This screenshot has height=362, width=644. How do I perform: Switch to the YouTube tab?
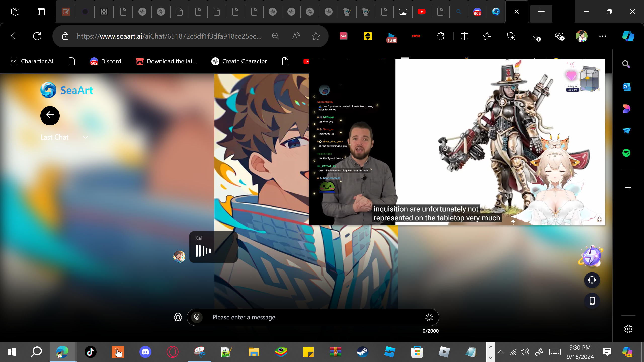[x=422, y=12]
